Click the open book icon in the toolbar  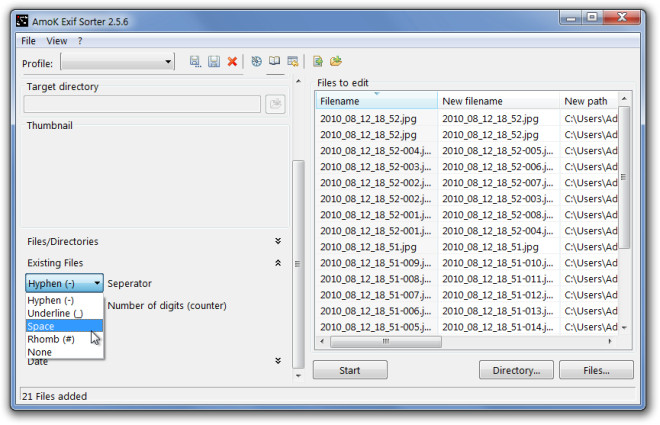(274, 61)
